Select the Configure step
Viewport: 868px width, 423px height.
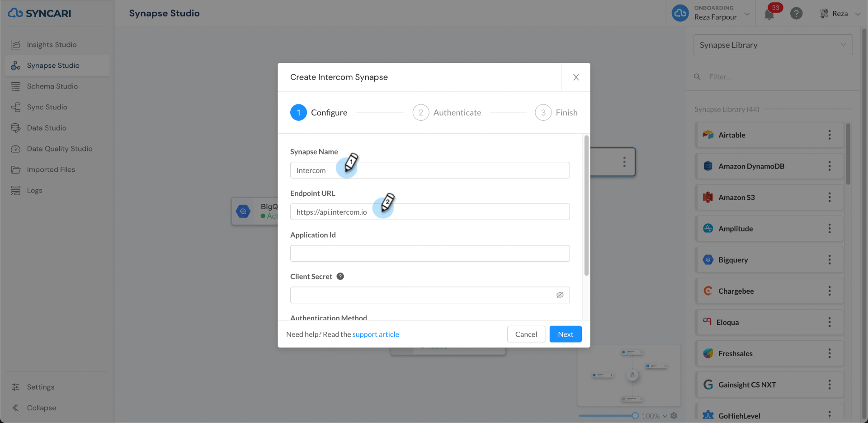319,113
